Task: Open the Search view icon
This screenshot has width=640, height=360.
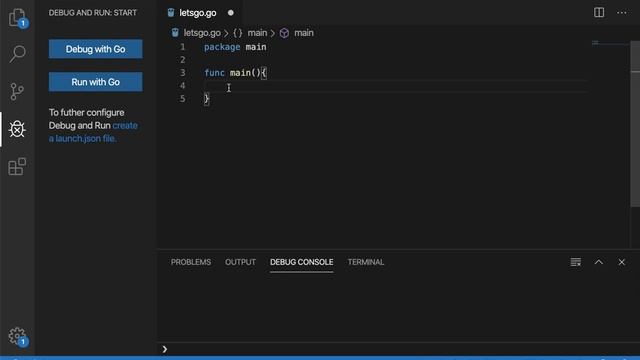Action: [x=17, y=53]
